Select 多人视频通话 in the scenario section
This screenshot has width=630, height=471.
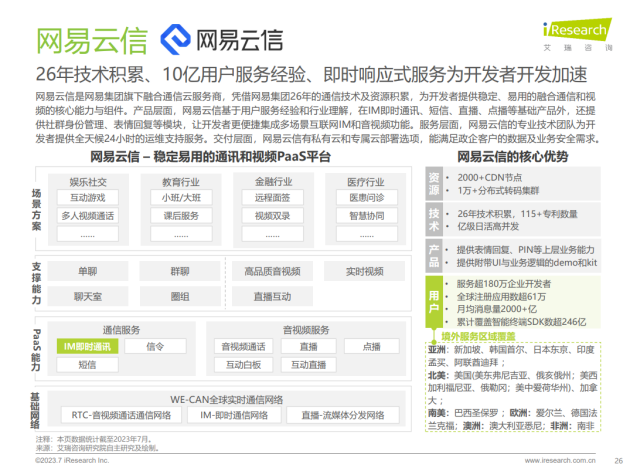pos(90,215)
